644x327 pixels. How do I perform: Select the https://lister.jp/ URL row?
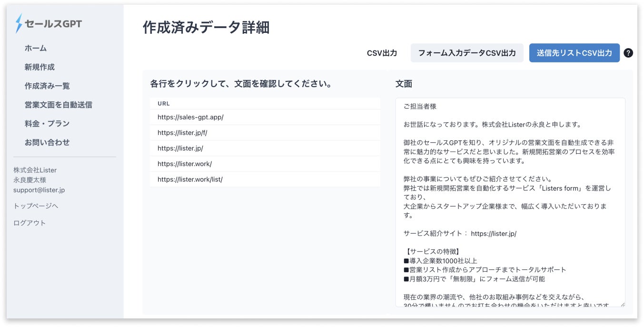click(x=265, y=148)
